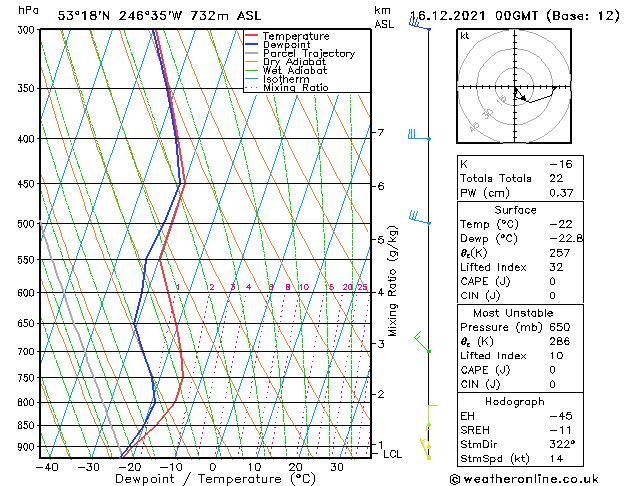629x486 pixels.
Task: Select the 700 hPa pressure label
Action: [28, 352]
